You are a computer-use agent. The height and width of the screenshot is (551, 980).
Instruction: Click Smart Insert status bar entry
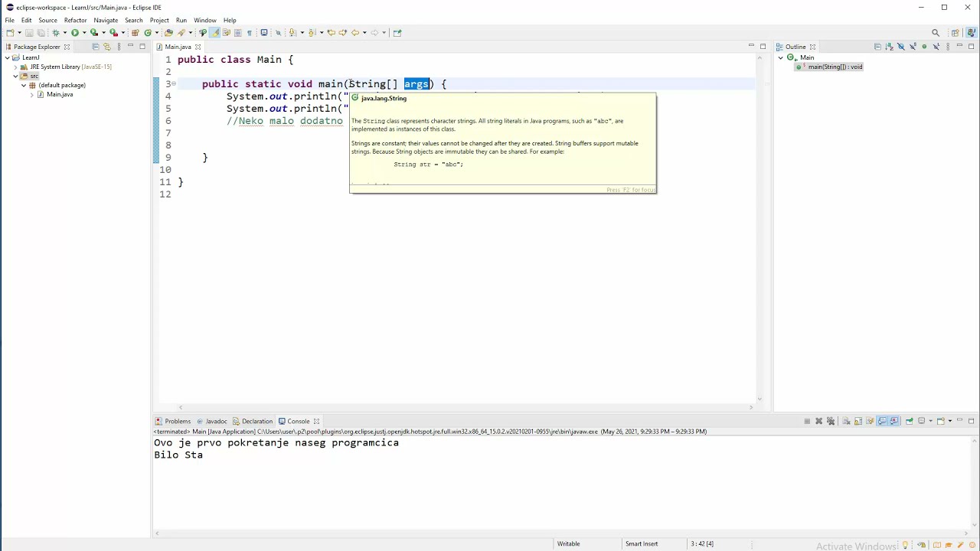[642, 543]
